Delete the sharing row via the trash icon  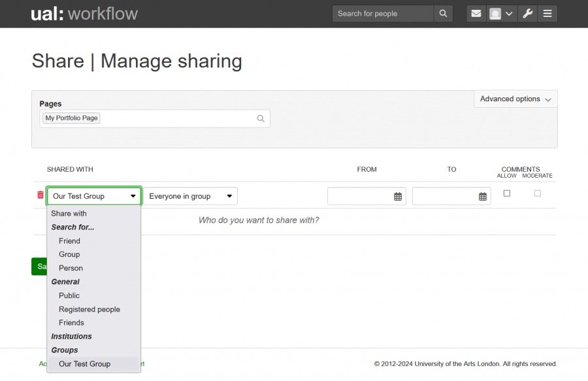tap(40, 195)
